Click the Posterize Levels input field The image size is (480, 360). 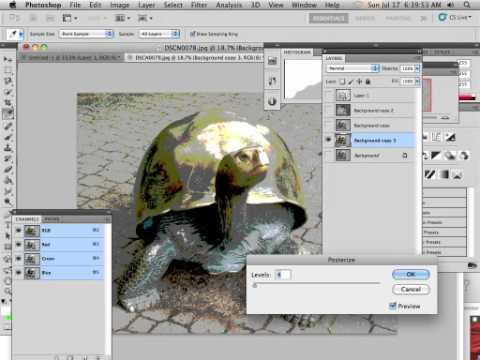(x=283, y=275)
